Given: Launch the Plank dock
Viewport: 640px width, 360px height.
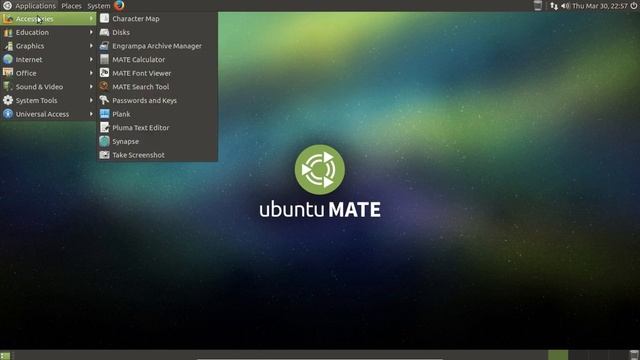Looking at the screenshot, I should click(157, 114).
